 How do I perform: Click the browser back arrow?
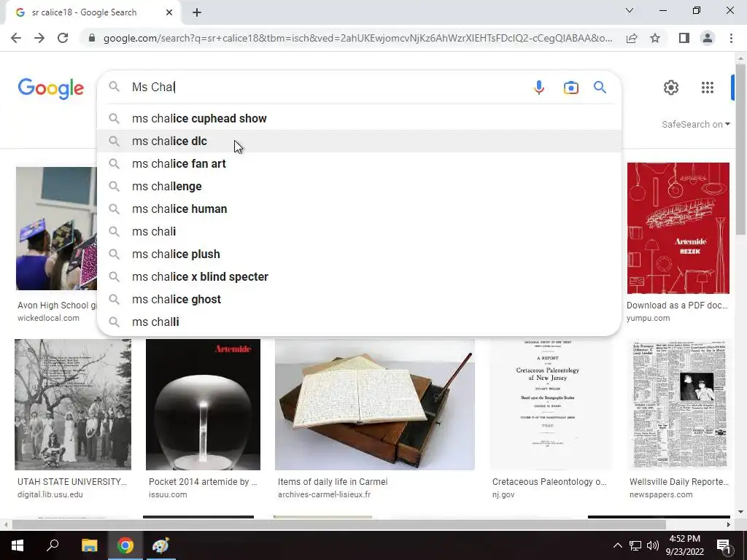16,38
